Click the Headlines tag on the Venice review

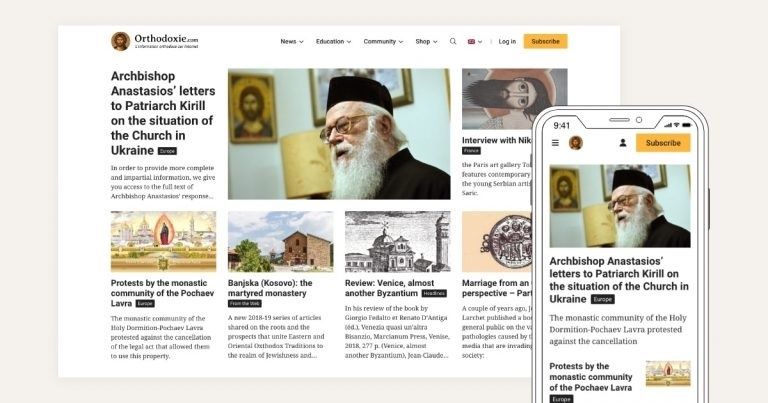pyautogui.click(x=434, y=293)
